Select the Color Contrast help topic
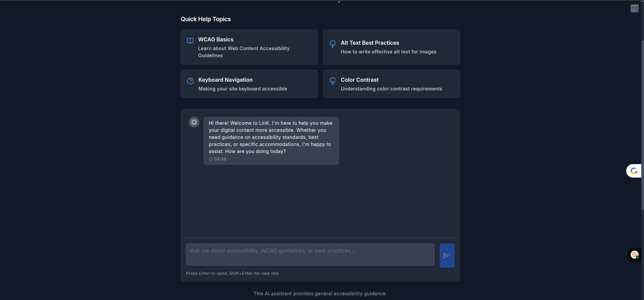The width and height of the screenshot is (644, 300). click(392, 84)
